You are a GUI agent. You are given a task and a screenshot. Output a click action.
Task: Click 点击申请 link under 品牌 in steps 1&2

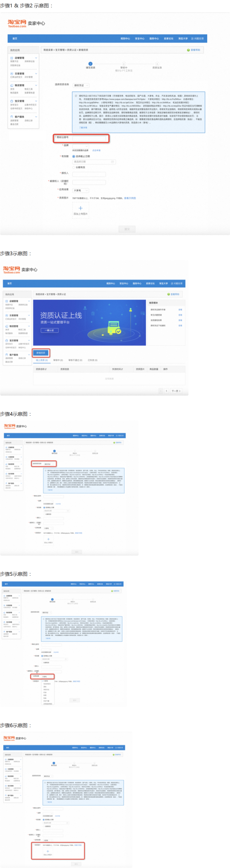pos(97,150)
